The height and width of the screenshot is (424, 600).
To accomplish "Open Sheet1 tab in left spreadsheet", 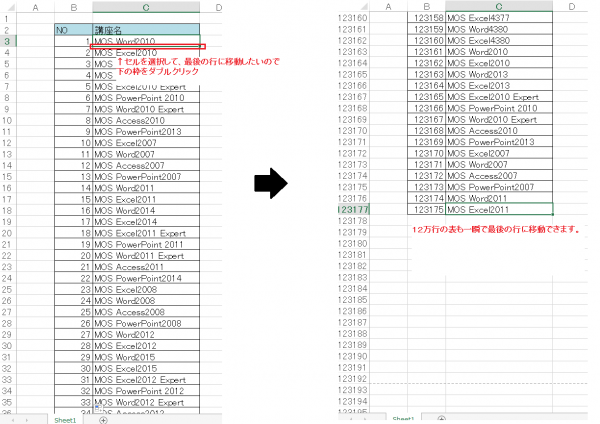I will [65, 420].
